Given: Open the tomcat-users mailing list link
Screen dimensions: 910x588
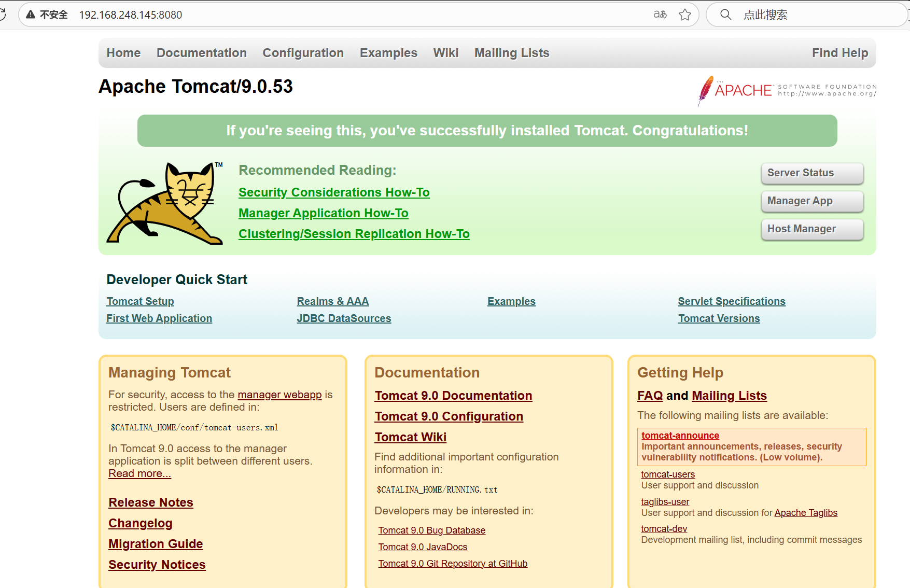Looking at the screenshot, I should pos(668,474).
